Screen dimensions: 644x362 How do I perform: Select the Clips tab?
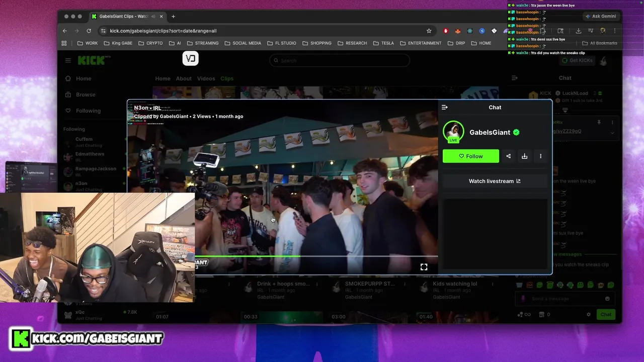[227, 78]
